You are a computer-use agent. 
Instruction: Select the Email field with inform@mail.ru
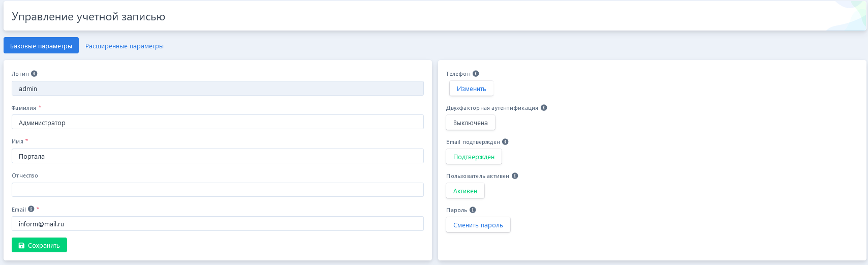pos(218,224)
